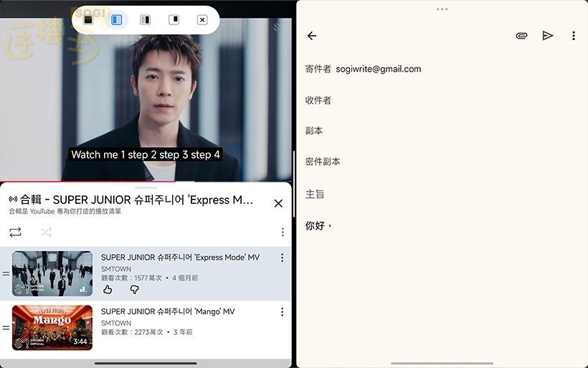
Task: Tap SMTOWN channel under 'Express Mode' MV
Action: pos(116,269)
